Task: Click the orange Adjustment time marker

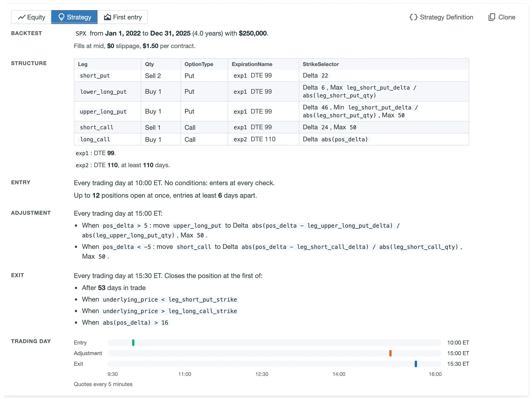Action: (x=390, y=353)
